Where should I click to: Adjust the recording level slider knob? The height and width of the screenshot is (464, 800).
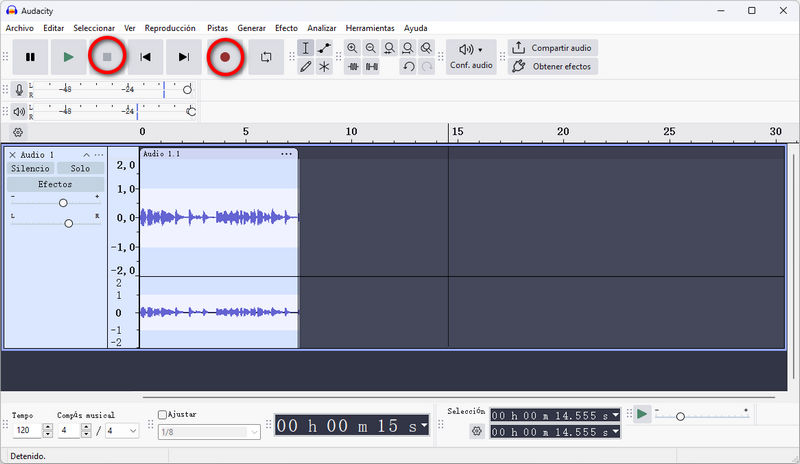(187, 90)
